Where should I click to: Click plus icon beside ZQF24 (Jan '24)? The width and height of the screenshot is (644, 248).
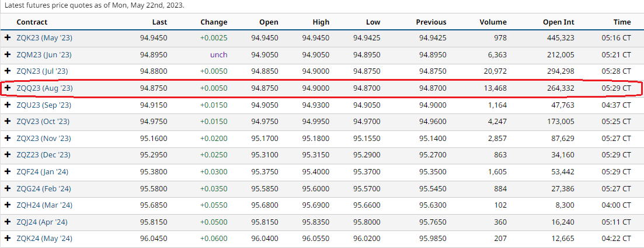[8, 172]
